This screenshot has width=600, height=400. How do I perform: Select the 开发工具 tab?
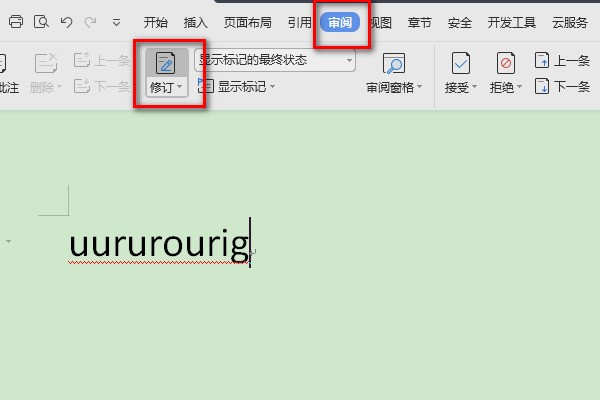(512, 22)
